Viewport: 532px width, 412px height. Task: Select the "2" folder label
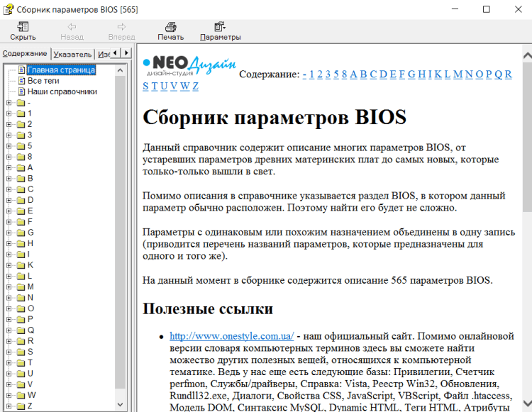pyautogui.click(x=30, y=124)
